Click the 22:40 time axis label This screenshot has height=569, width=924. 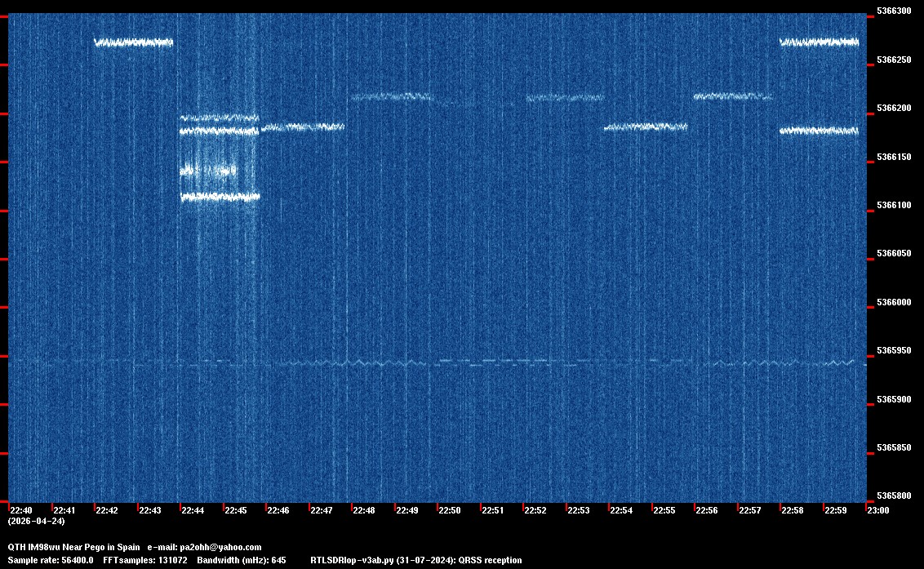tap(20, 510)
